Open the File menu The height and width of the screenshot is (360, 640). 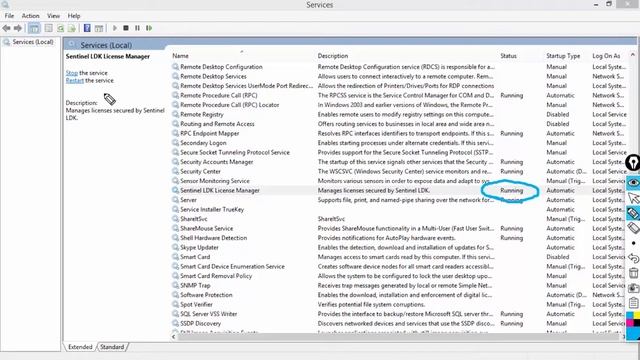[9, 16]
